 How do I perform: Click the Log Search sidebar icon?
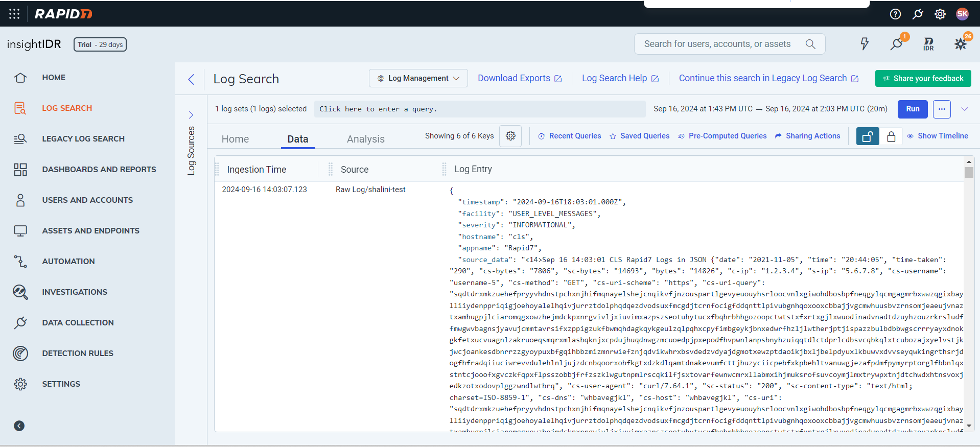point(20,108)
